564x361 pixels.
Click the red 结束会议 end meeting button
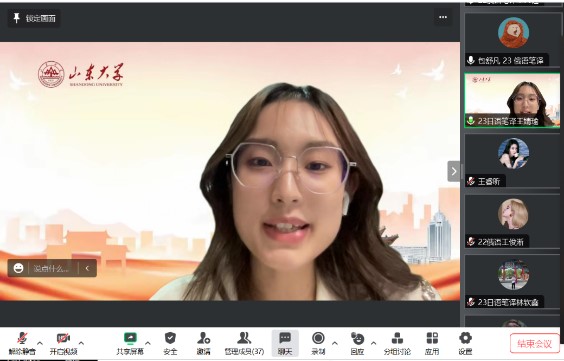(x=535, y=344)
